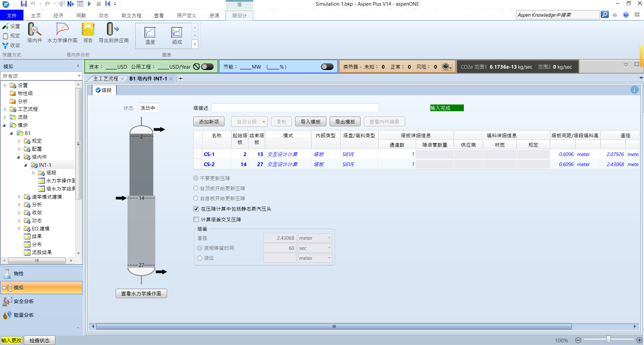The height and width of the screenshot is (345, 644).
Task: Click the zoom slider handle in status bar
Action: pos(608,340)
